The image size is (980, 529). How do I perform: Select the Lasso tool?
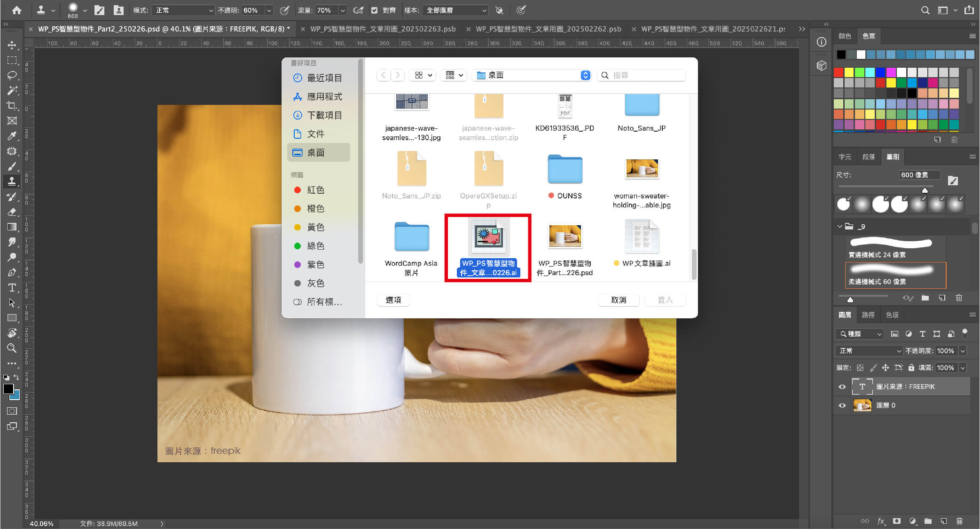tap(12, 75)
